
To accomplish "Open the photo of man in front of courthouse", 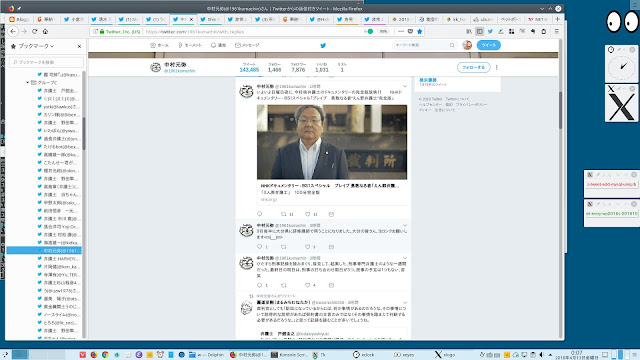I will click(332, 142).
